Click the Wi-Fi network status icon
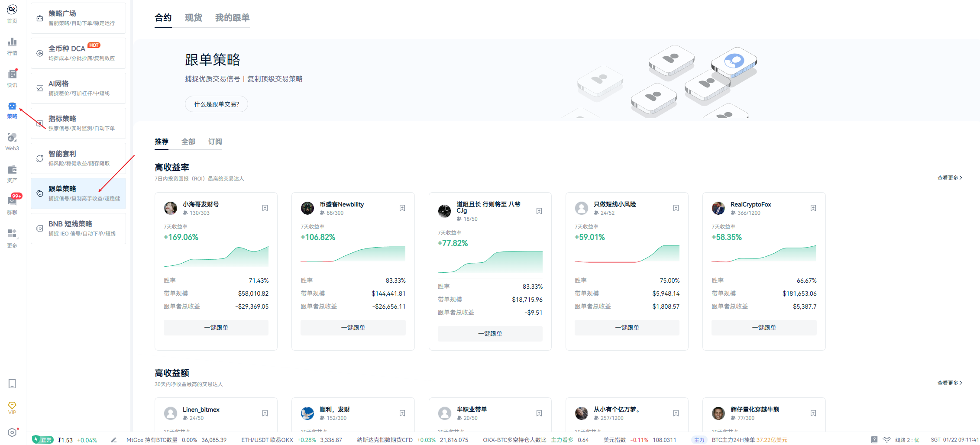The width and height of the screenshot is (980, 445). coord(886,440)
